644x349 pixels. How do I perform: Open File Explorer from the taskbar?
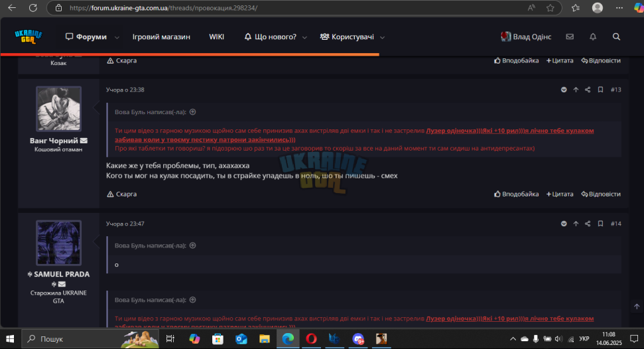[265, 339]
